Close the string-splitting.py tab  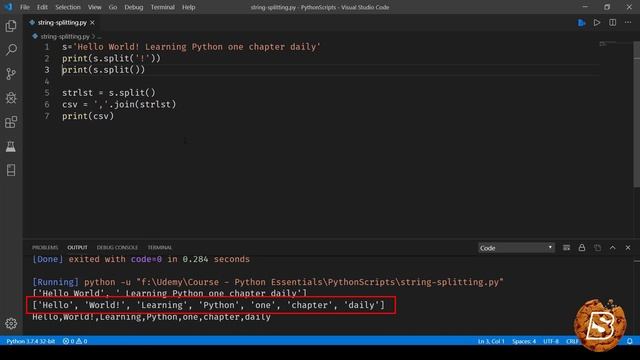point(93,22)
